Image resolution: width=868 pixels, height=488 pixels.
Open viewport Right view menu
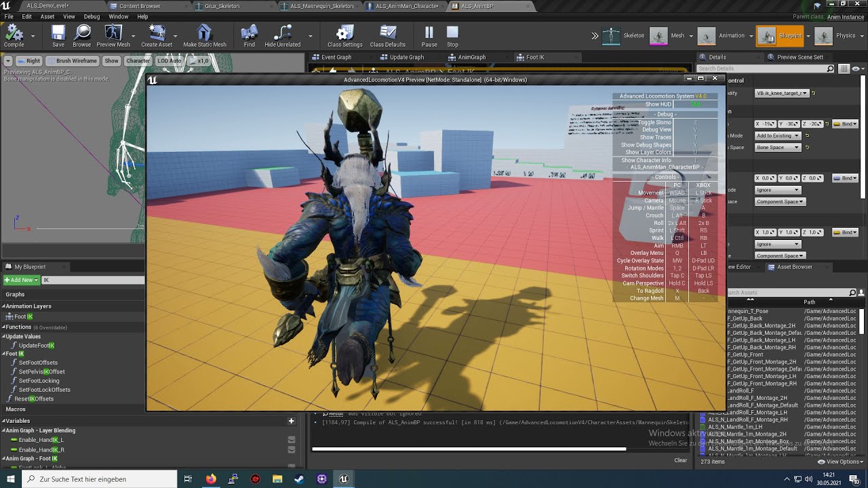(28, 61)
